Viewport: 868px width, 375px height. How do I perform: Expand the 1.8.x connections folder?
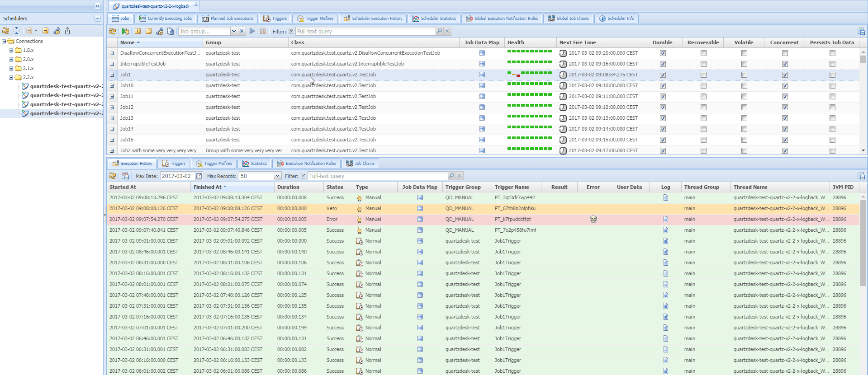11,50
